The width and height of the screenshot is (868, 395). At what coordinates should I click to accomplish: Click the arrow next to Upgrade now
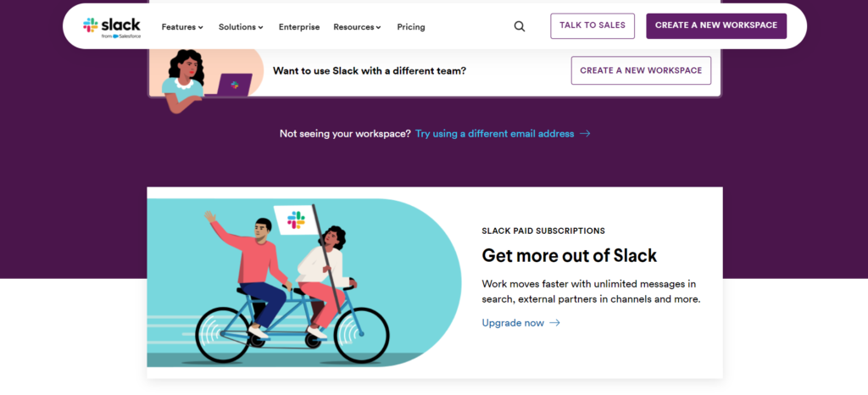pos(554,323)
